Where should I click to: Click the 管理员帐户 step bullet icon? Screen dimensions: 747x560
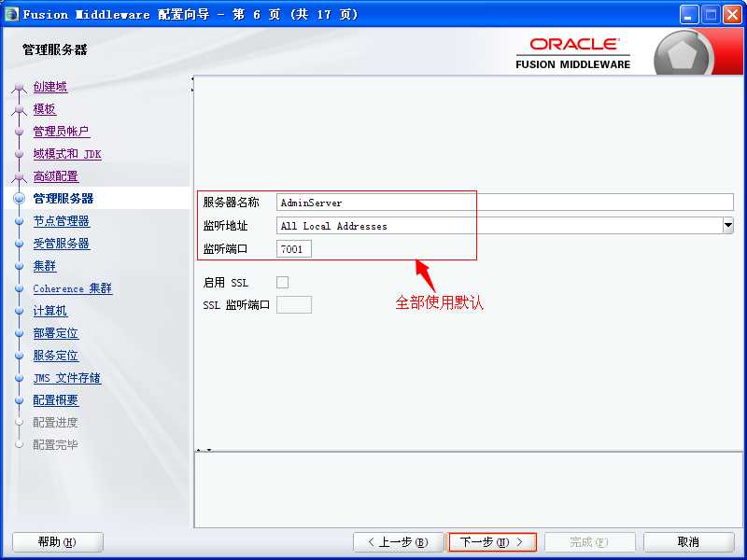click(x=20, y=132)
